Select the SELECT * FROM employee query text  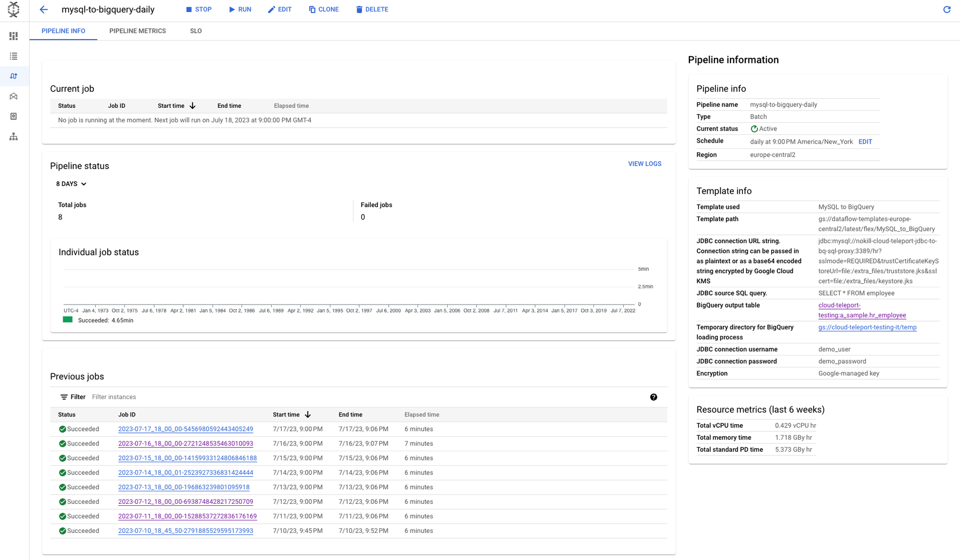[856, 293]
